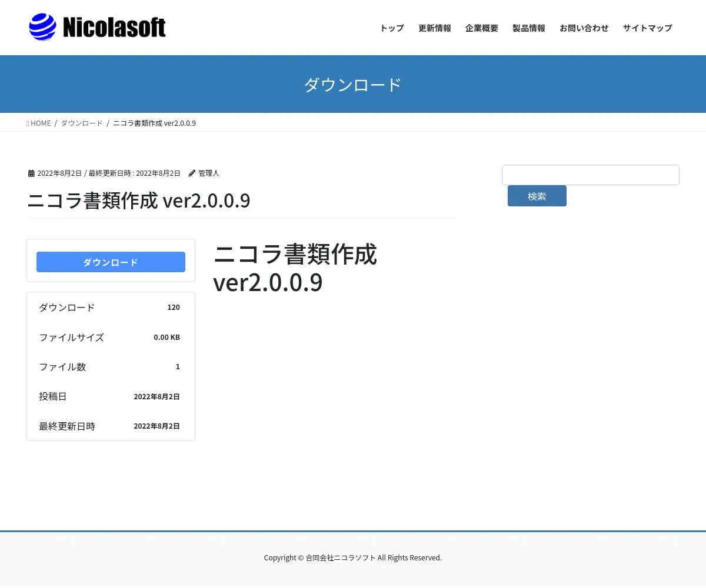Click the large ニコラ書類作成 ver2.0.0.9 content heading
Screen dimensions: 706x588
295,268
